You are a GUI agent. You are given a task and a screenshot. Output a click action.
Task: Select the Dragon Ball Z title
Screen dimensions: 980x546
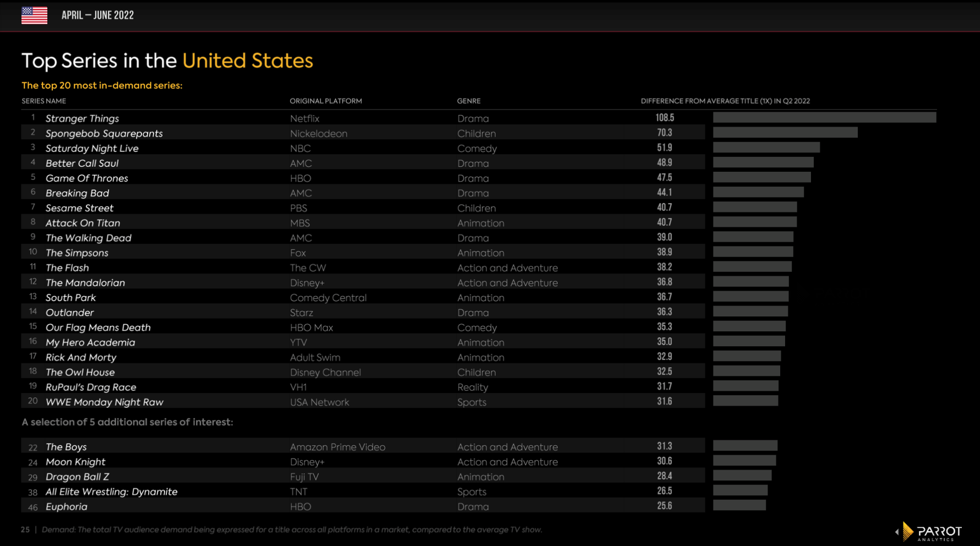(77, 476)
